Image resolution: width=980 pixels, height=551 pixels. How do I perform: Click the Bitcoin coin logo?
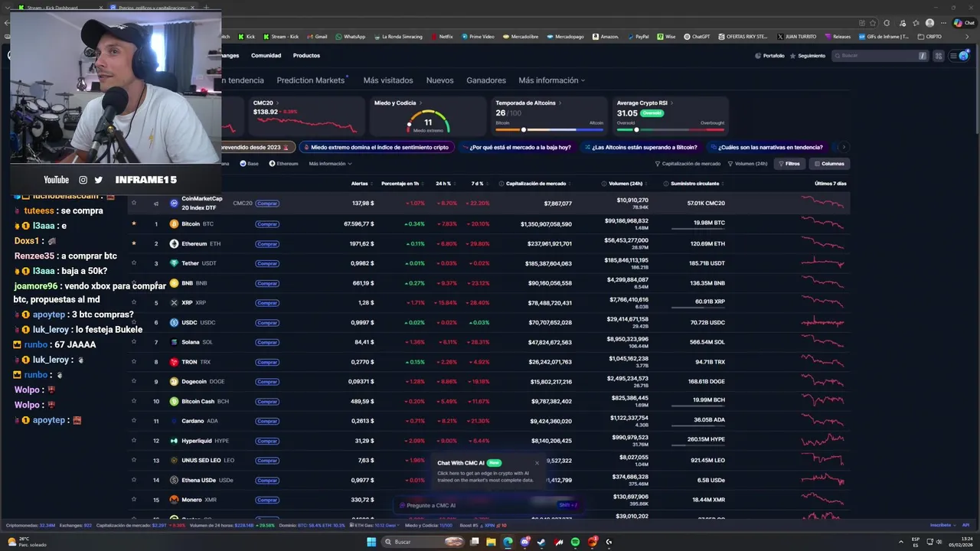point(174,223)
